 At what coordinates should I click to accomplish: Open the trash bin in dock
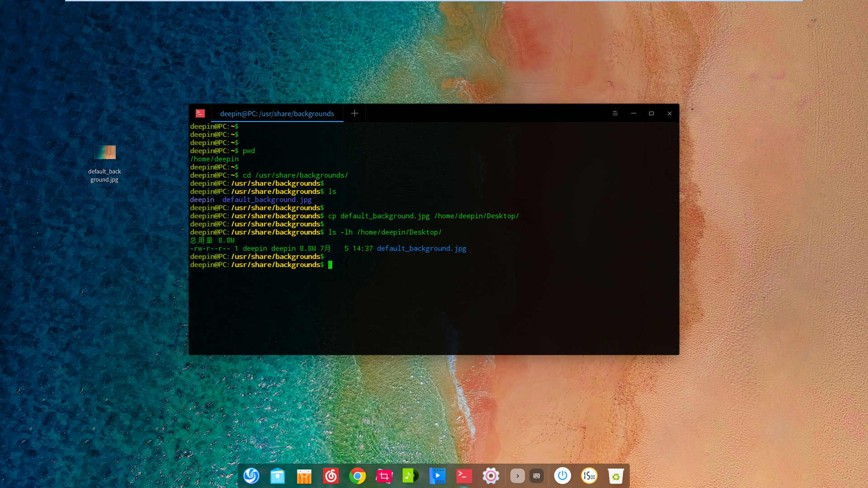pos(616,476)
